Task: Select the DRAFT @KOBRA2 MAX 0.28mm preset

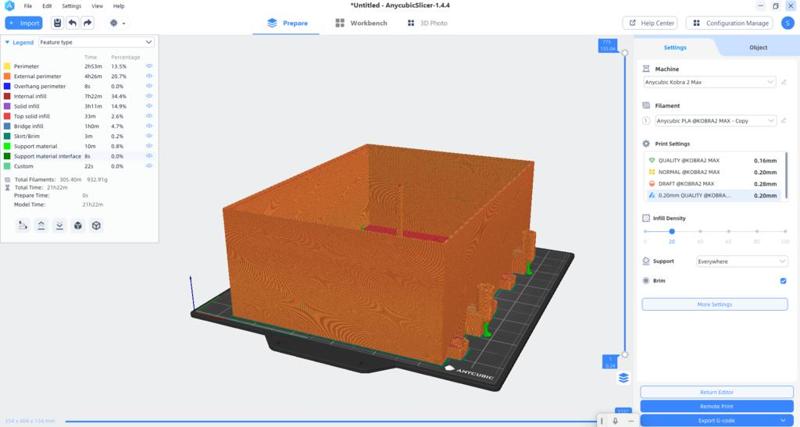Action: pos(713,184)
